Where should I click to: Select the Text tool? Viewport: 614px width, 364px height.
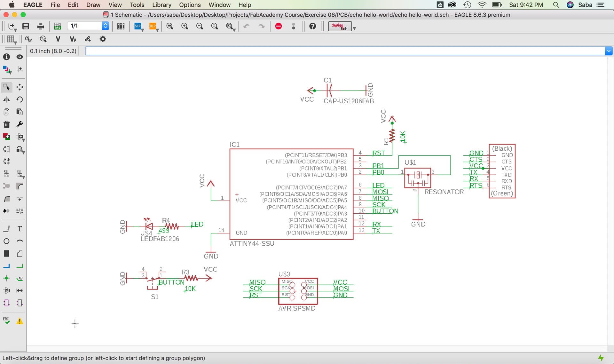20,229
